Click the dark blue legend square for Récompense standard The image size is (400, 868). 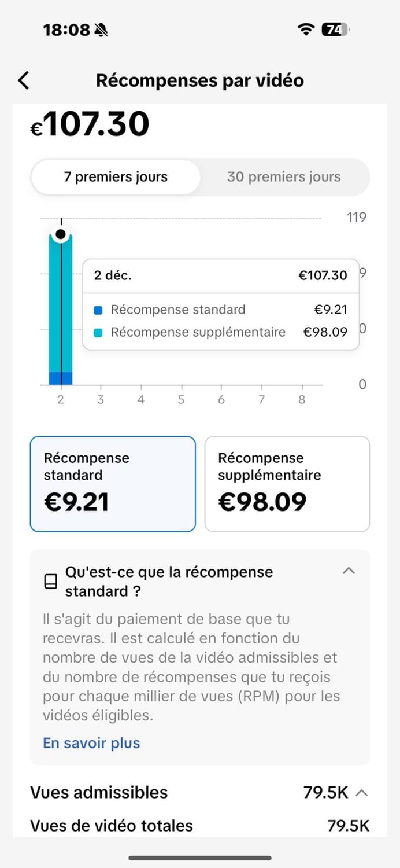click(98, 310)
